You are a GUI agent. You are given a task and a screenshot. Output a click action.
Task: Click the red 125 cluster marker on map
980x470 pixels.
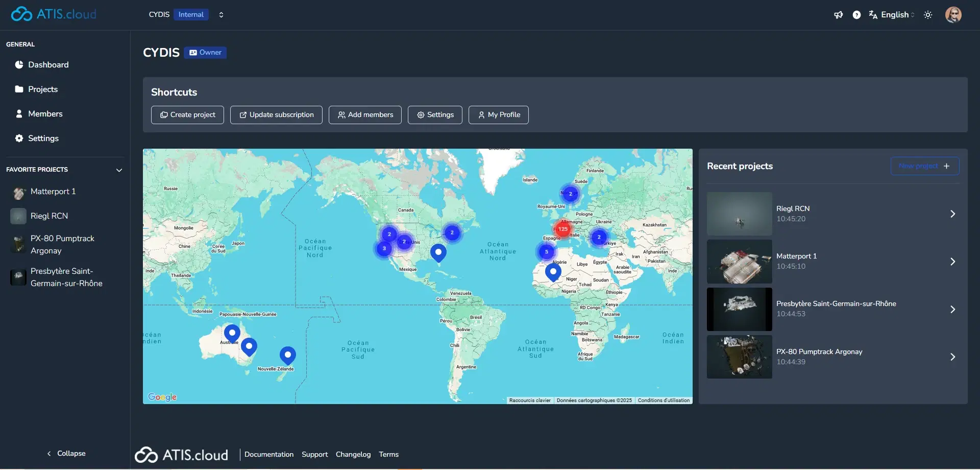(x=563, y=229)
